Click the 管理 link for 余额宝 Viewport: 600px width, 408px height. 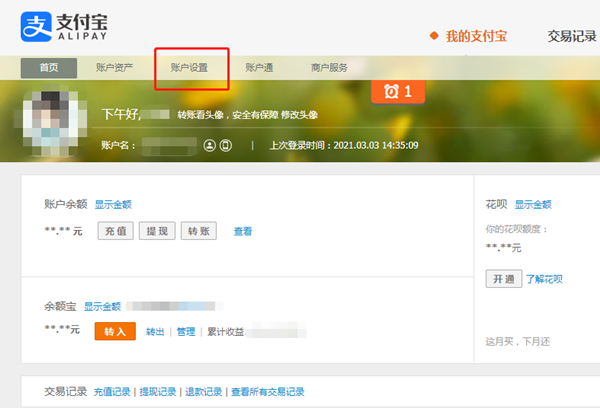pos(186,332)
